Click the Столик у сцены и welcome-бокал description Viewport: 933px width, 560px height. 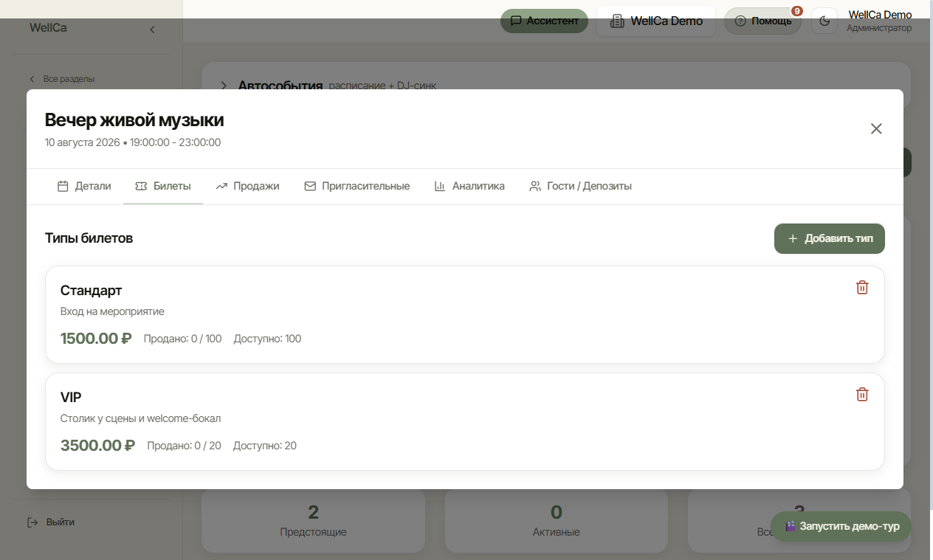pyautogui.click(x=140, y=418)
